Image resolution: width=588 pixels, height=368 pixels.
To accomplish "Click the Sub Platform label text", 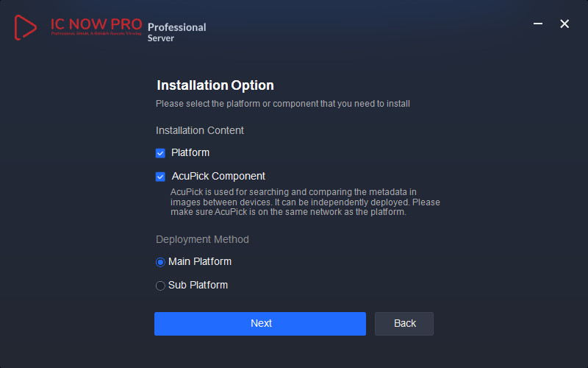I will coord(198,286).
